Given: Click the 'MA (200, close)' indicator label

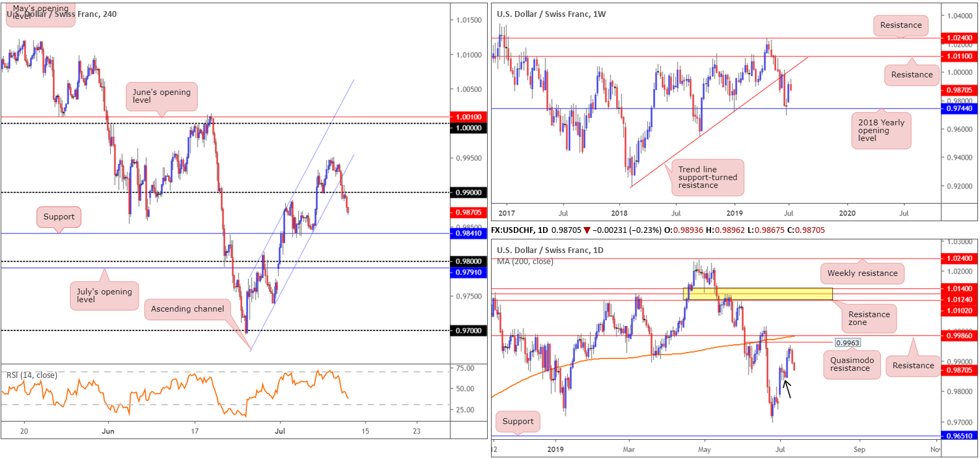Looking at the screenshot, I should pos(525,262).
